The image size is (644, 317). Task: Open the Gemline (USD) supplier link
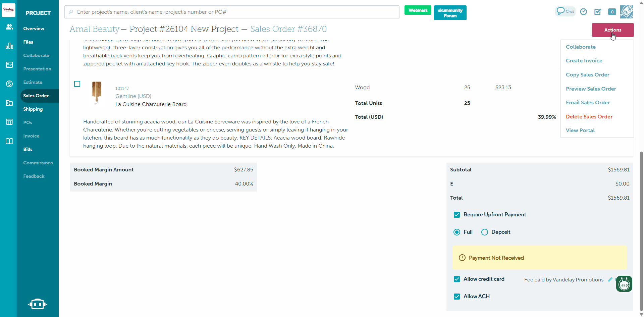(x=133, y=96)
